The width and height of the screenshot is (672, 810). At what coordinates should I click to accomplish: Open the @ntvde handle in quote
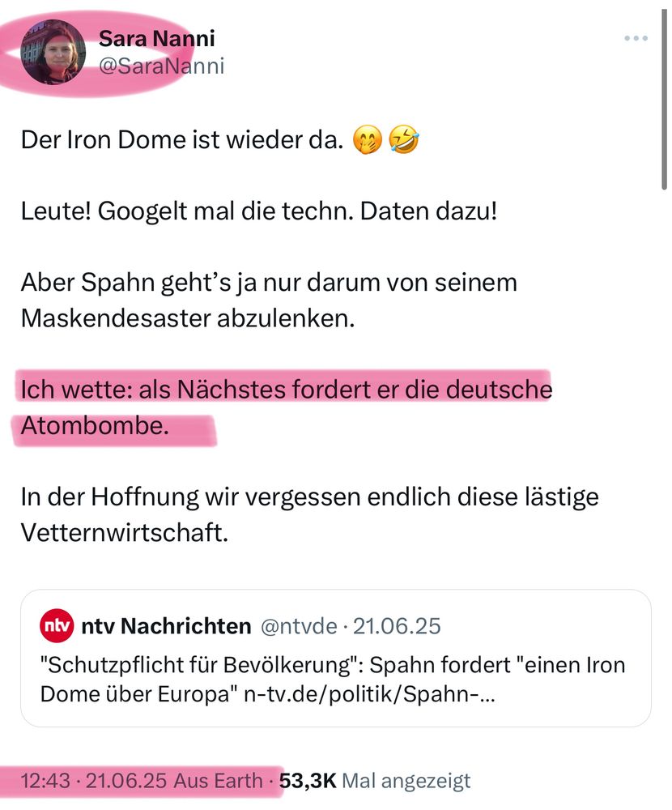click(x=299, y=626)
